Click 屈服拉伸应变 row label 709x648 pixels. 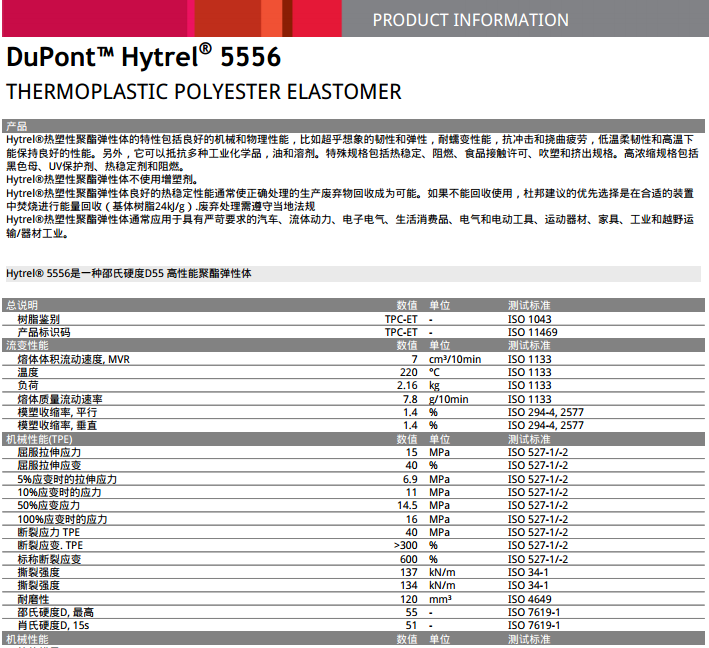point(49,465)
